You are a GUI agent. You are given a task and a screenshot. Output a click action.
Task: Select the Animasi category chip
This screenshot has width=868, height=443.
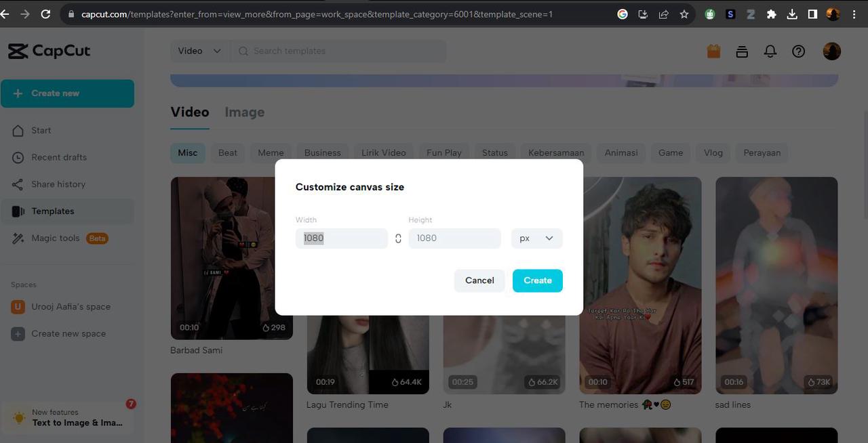621,152
